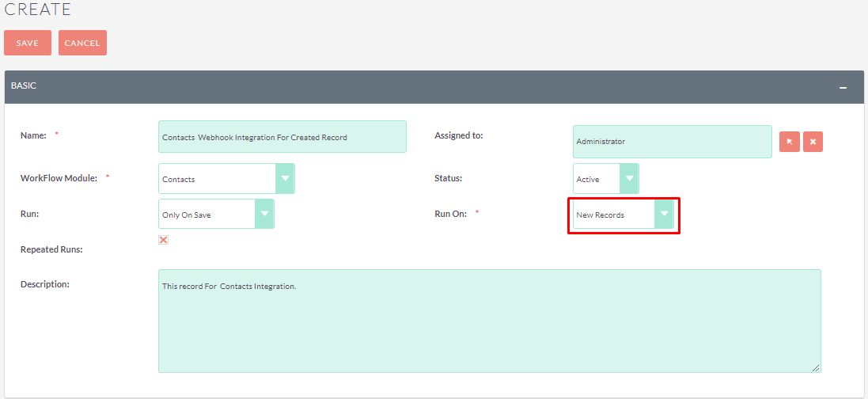Click the Status label

(x=447, y=178)
